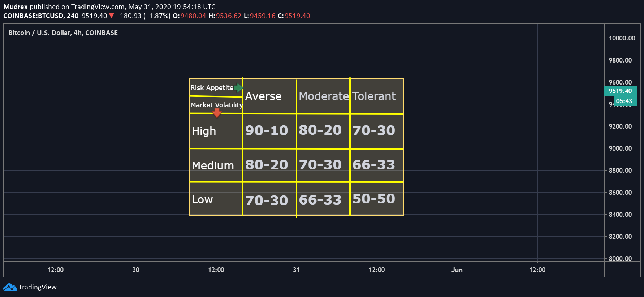The width and height of the screenshot is (644, 297).
Task: Click the 8200.00 price axis label
Action: click(x=620, y=237)
